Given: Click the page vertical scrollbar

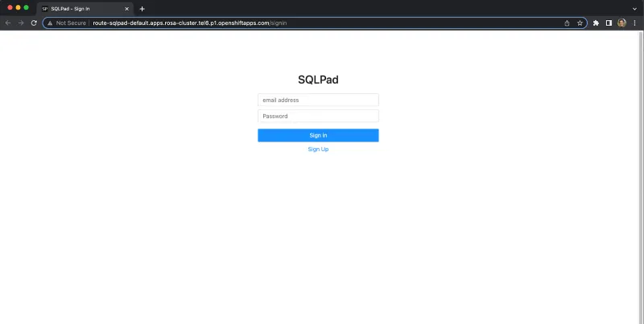Looking at the screenshot, I should click(641, 177).
